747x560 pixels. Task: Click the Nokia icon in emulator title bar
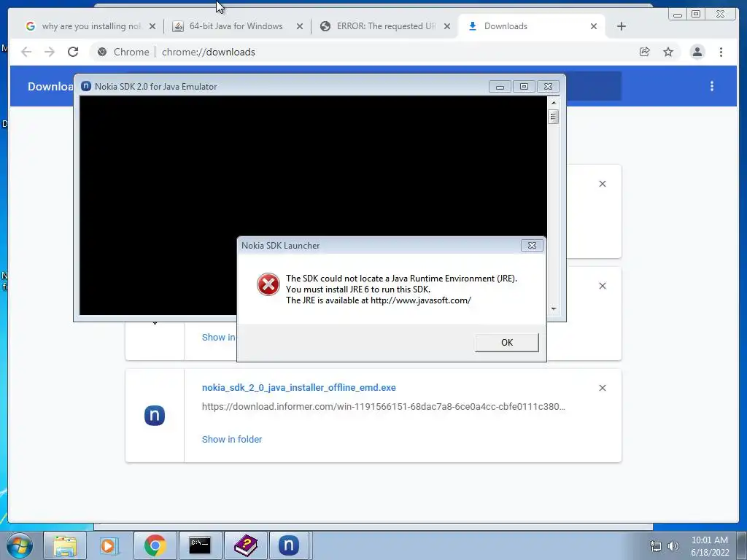(86, 86)
